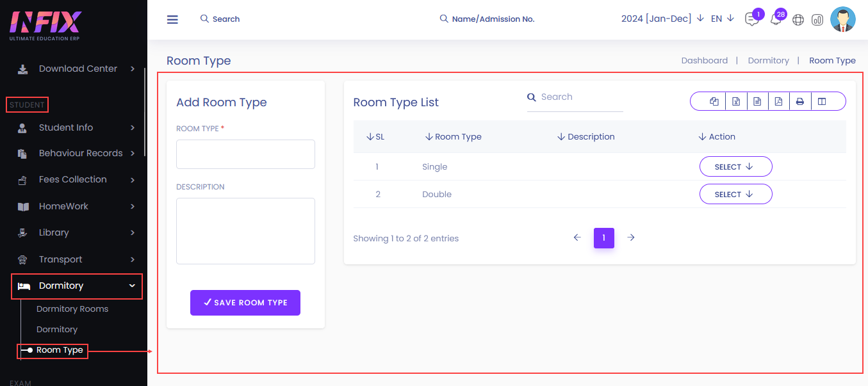Screen dimensions: 868x386
Task: Go to Dashboard breadcrumb link
Action: 705,60
